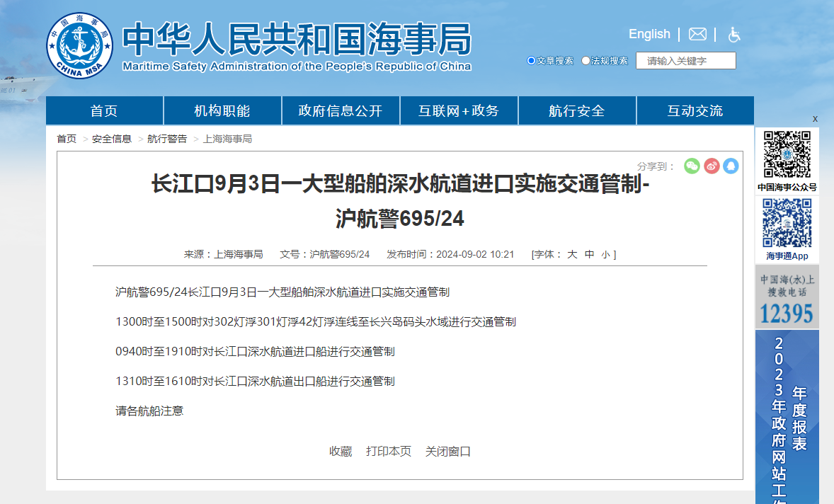This screenshot has width=834, height=504.
Task: Open the 互动交流 navigation tab
Action: 695,110
